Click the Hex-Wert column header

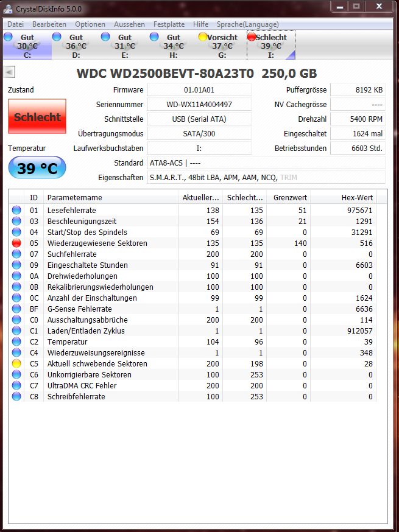click(344, 197)
